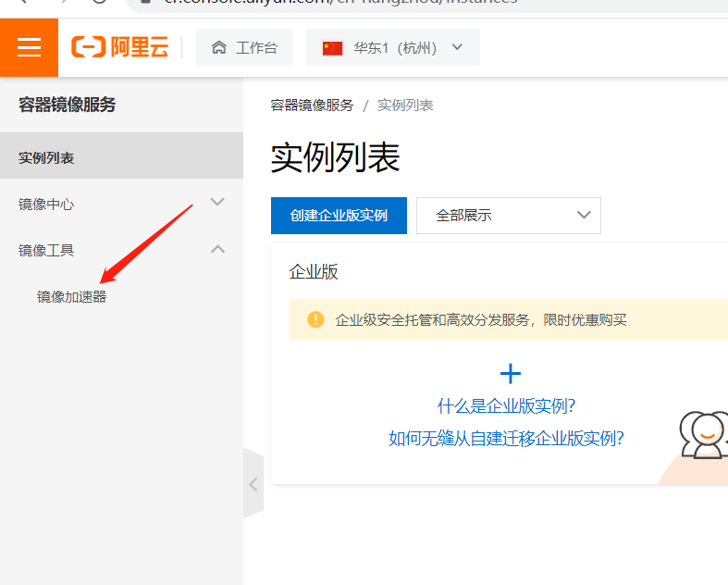Collapse the 镜像工具 sidebar menu

(122, 251)
